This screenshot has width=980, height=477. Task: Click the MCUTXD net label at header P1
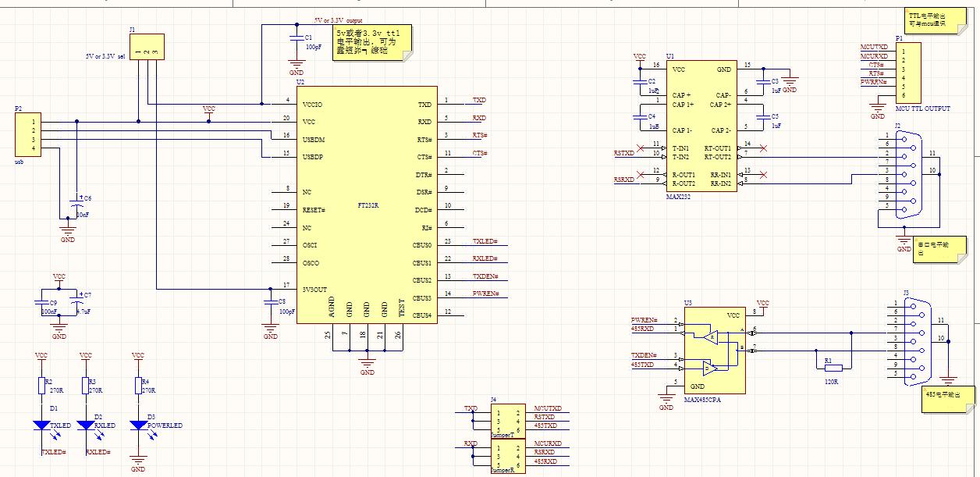pyautogui.click(x=874, y=48)
